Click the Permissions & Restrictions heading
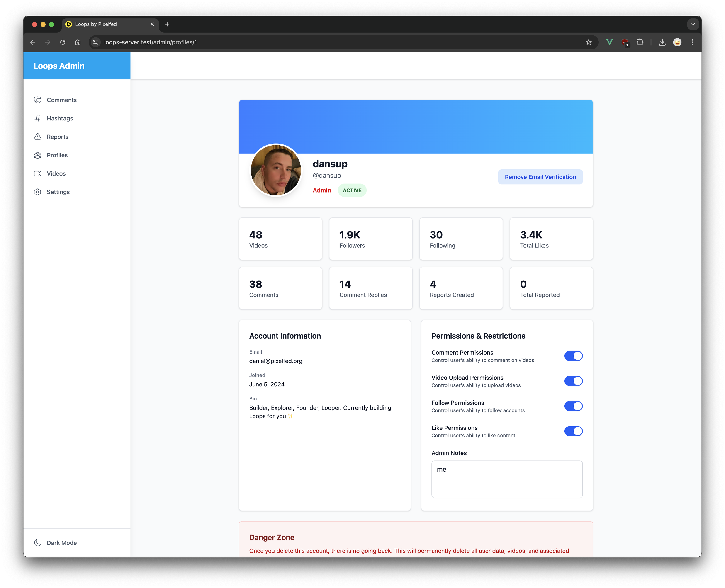 click(x=478, y=336)
